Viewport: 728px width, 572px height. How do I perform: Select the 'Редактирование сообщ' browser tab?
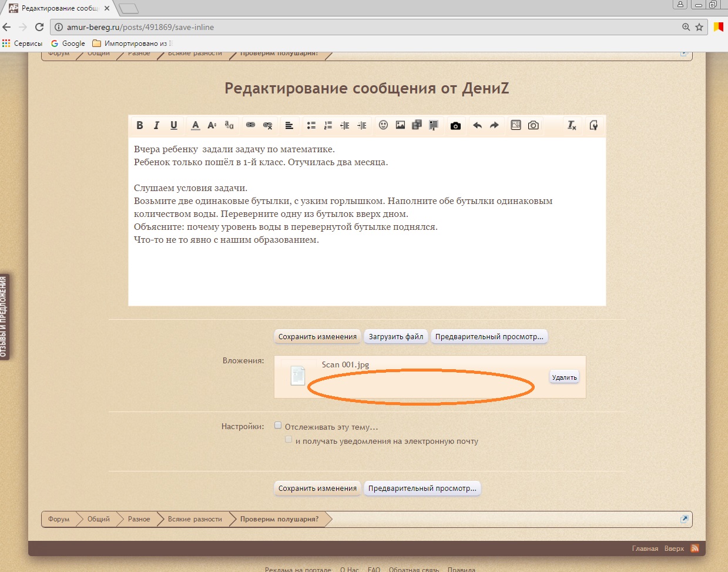point(59,8)
